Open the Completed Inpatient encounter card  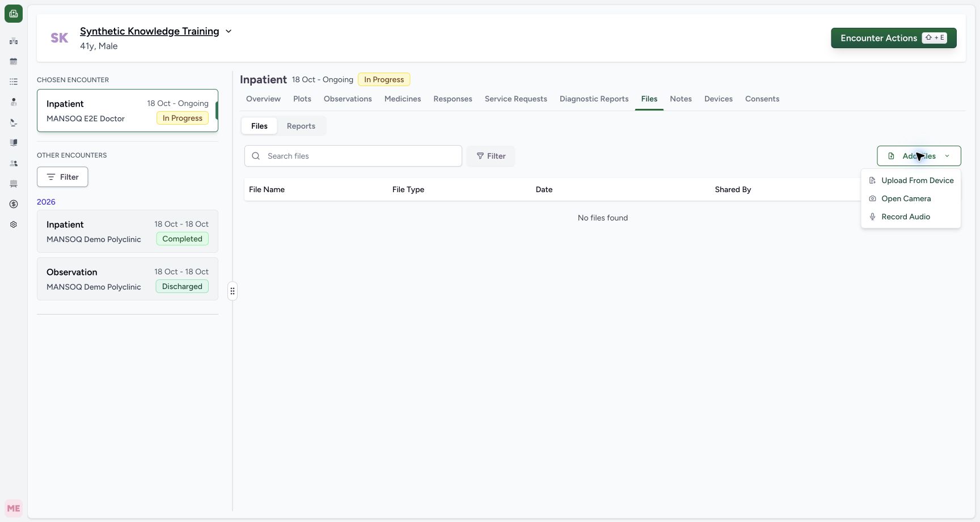point(128,231)
